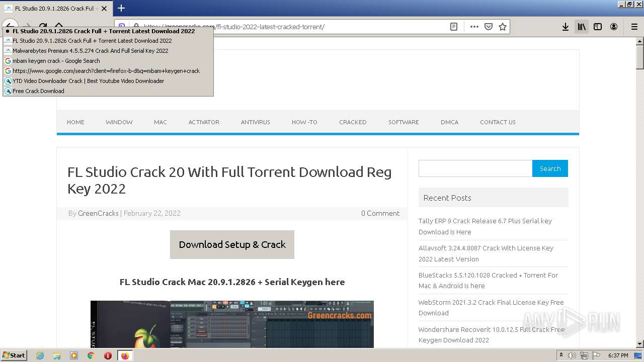Select google.com search URL history entry
The height and width of the screenshot is (362, 644).
click(x=108, y=71)
